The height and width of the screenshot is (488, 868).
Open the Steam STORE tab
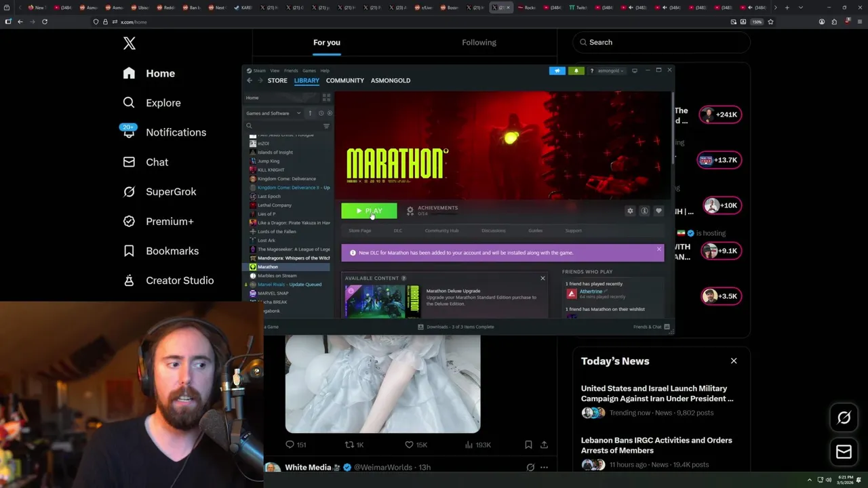click(x=277, y=81)
